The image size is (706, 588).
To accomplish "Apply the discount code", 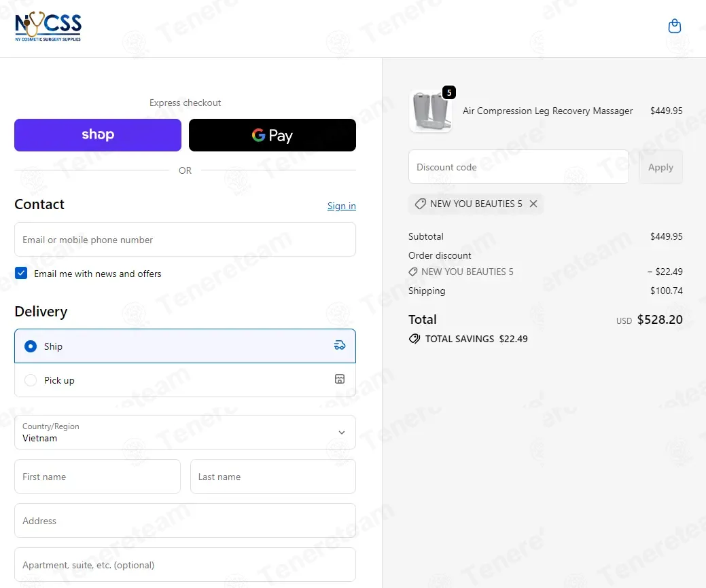I will (x=660, y=167).
